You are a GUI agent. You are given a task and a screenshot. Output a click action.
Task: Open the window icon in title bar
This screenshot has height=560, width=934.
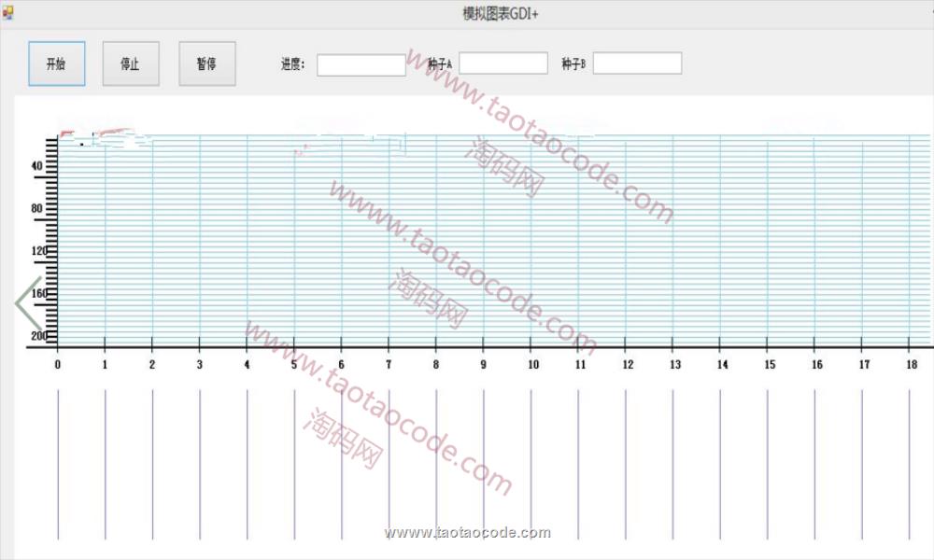pos(8,13)
